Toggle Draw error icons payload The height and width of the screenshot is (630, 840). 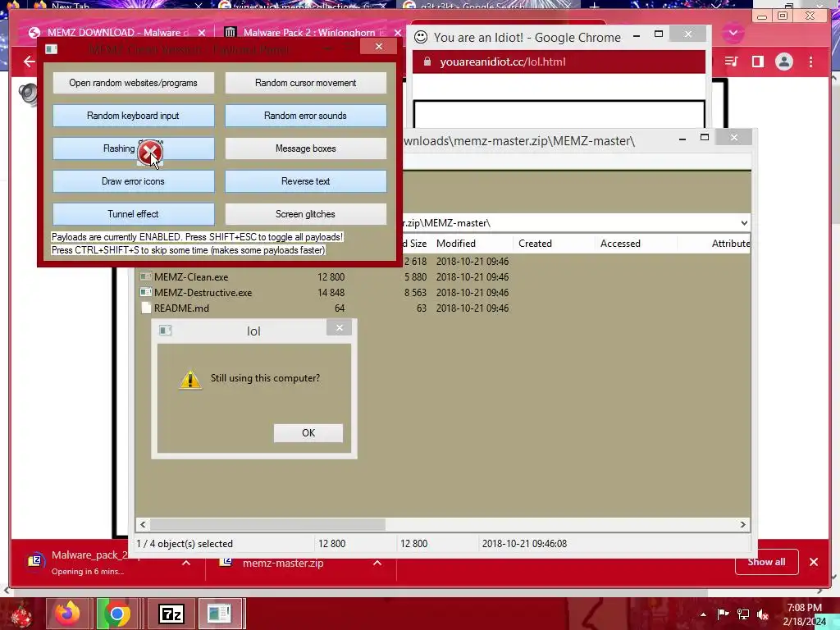point(133,181)
